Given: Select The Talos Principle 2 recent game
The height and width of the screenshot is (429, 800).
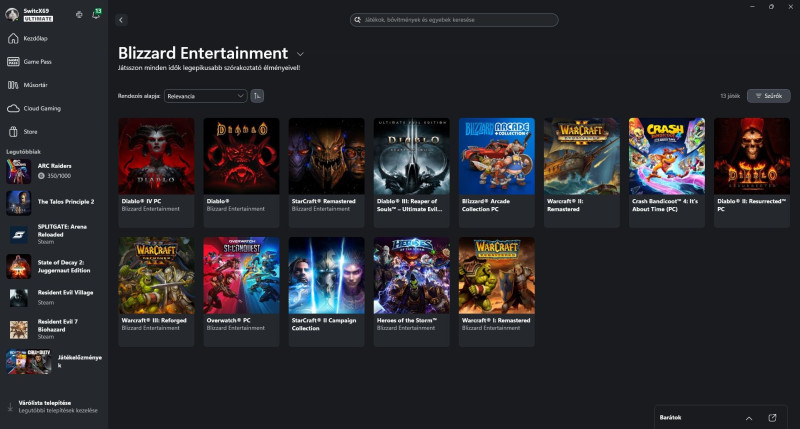Looking at the screenshot, I should pyautogui.click(x=54, y=203).
